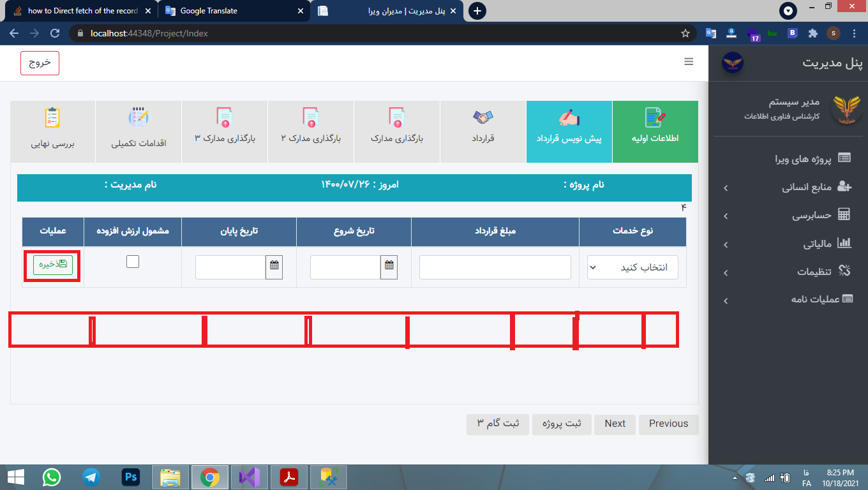Switch to the بارگذاری مدارک ۳ tab
This screenshot has width=868, height=490.
(x=225, y=131)
